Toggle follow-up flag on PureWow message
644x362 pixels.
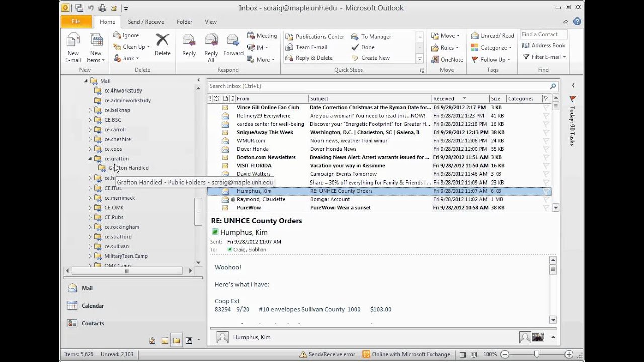[546, 208]
